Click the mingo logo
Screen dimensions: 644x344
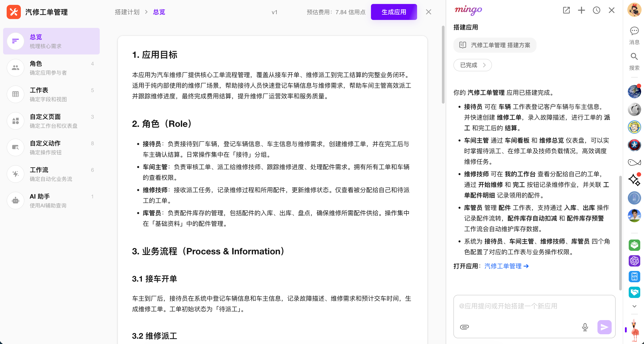tap(468, 10)
